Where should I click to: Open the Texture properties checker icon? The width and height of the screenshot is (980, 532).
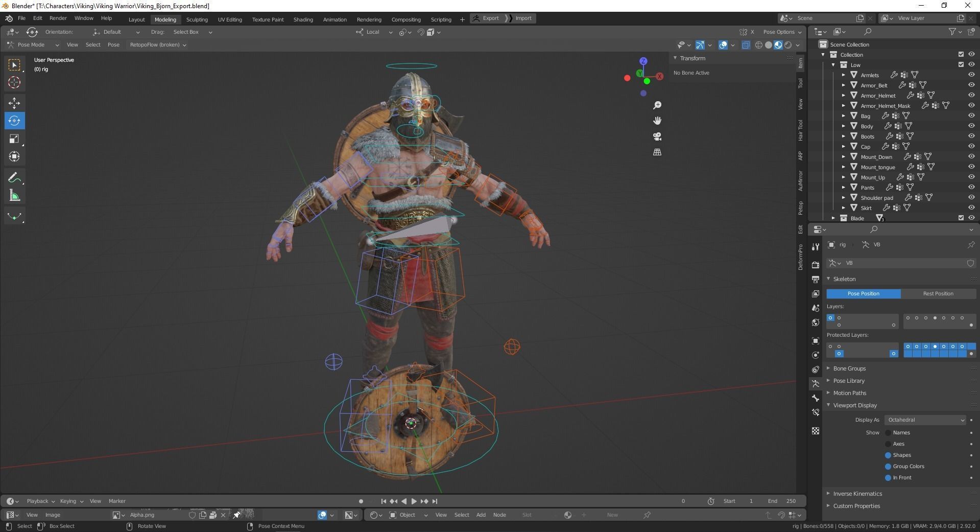point(816,431)
